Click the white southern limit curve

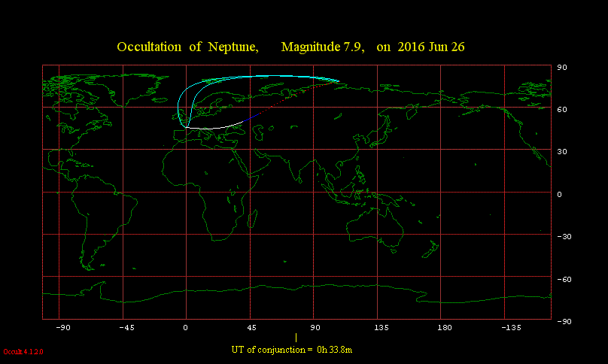click(213, 128)
